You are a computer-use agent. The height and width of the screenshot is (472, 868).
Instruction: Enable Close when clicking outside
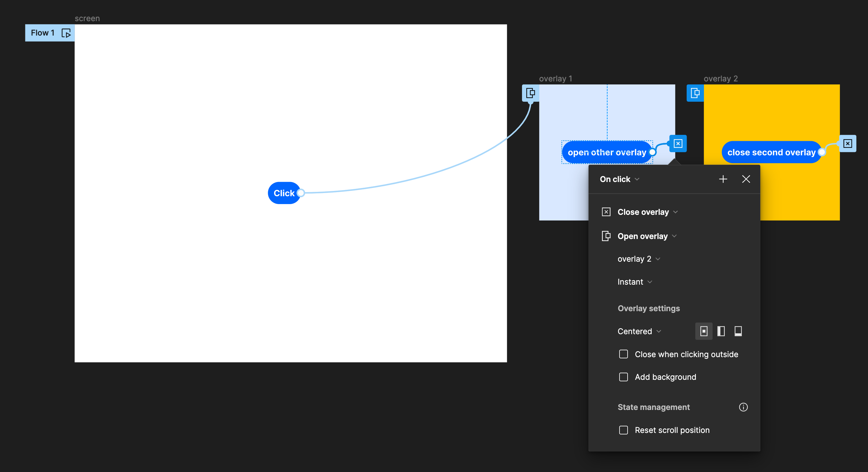[623, 354]
